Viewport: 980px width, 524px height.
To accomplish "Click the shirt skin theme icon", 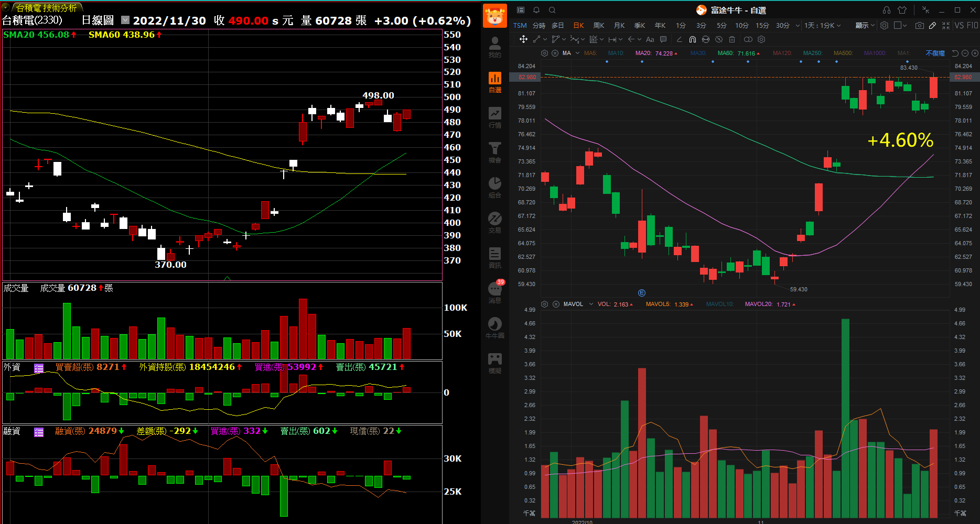I will 902,10.
